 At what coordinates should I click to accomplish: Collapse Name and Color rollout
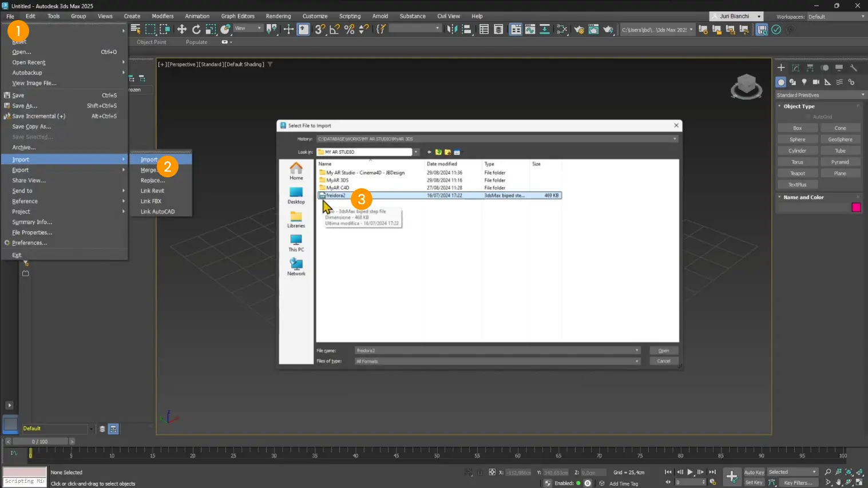[x=803, y=197]
